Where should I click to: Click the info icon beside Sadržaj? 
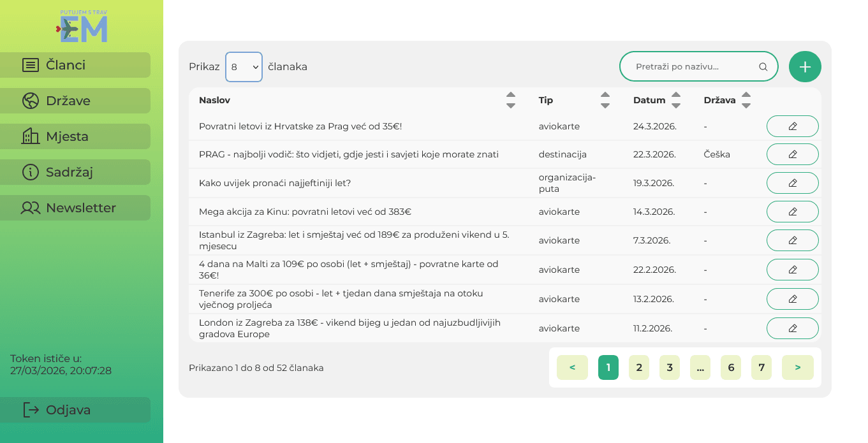[30, 171]
